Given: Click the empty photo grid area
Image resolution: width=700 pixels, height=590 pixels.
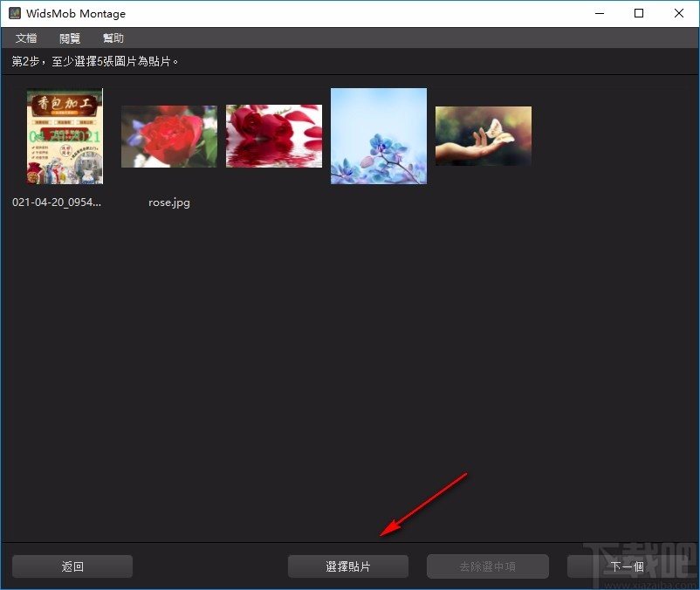Looking at the screenshot, I should point(349,367).
